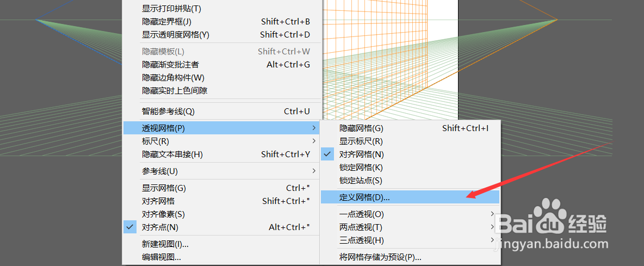The image size is (644, 266).
Task: Open 定义网格(D)... dialog
Action: coord(410,197)
